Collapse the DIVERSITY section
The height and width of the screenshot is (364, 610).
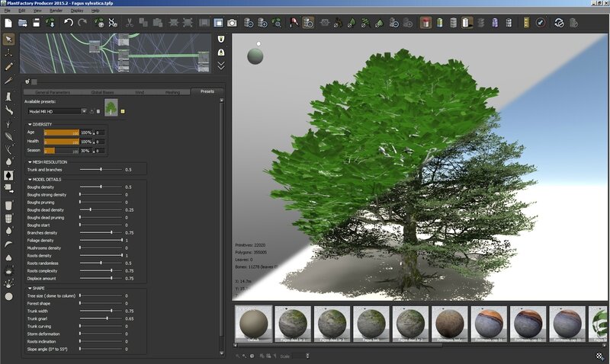point(29,124)
